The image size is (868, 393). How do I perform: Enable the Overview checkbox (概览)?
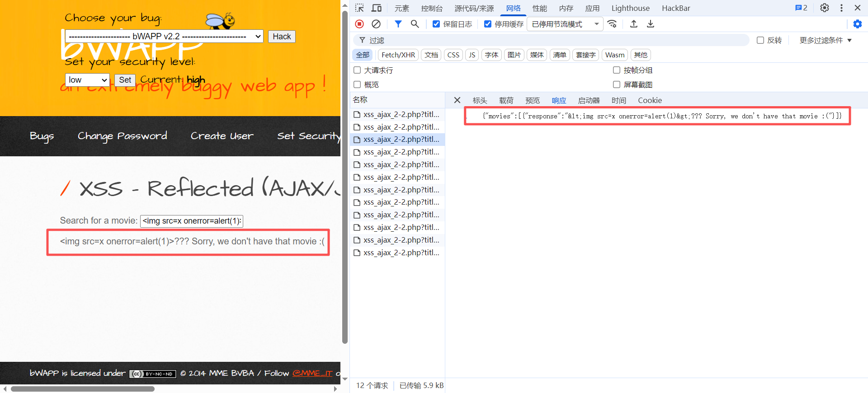pos(357,84)
